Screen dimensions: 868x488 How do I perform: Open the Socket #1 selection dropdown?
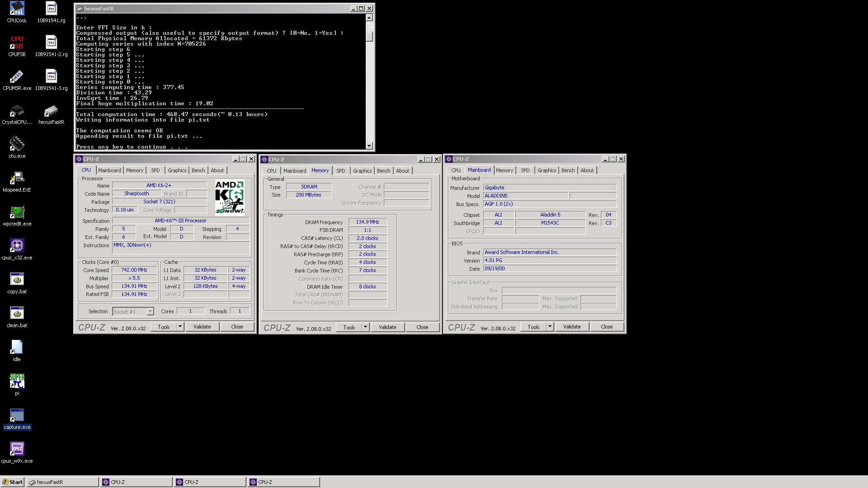(x=150, y=312)
